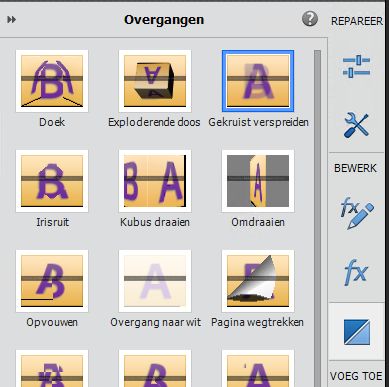Select the Doek transition thumbnail

[x=52, y=81]
